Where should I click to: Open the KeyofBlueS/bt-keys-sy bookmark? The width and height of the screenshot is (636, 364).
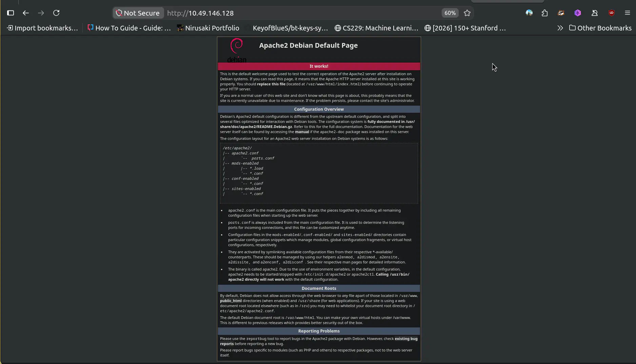[287, 28]
